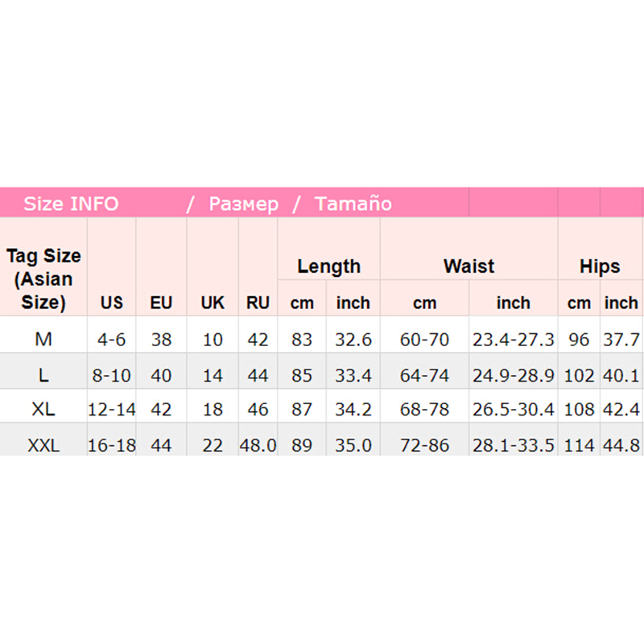Viewport: 644px width, 644px height.
Task: Select the RU size '48.0' cell
Action: pyautogui.click(x=258, y=445)
